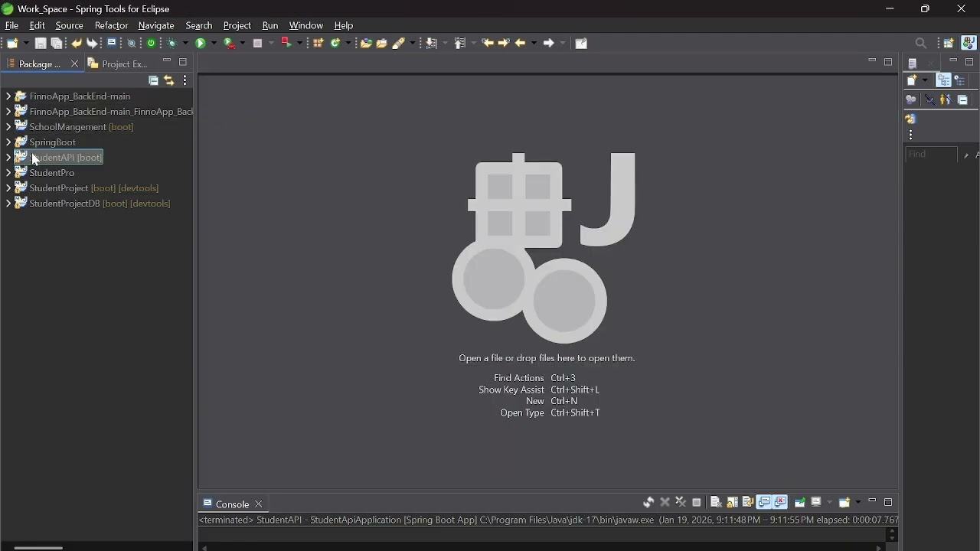
Task: Click Collapse All in Package Explorer
Action: pos(153,80)
